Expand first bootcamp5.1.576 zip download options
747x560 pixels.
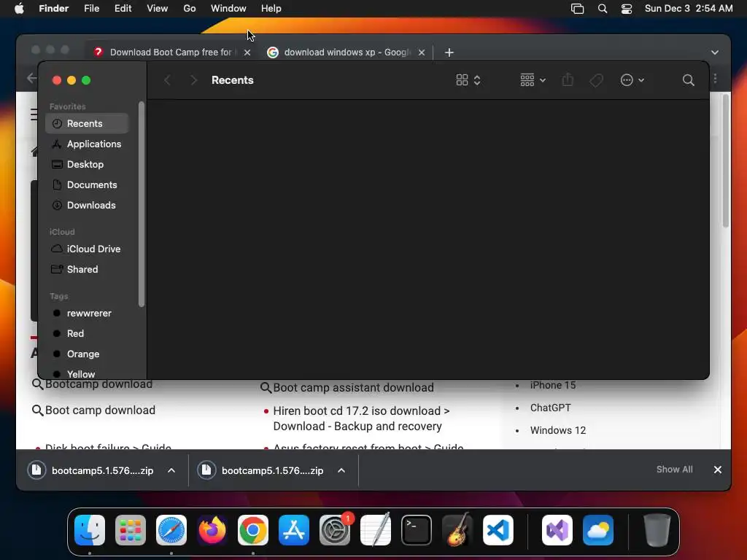tap(171, 470)
